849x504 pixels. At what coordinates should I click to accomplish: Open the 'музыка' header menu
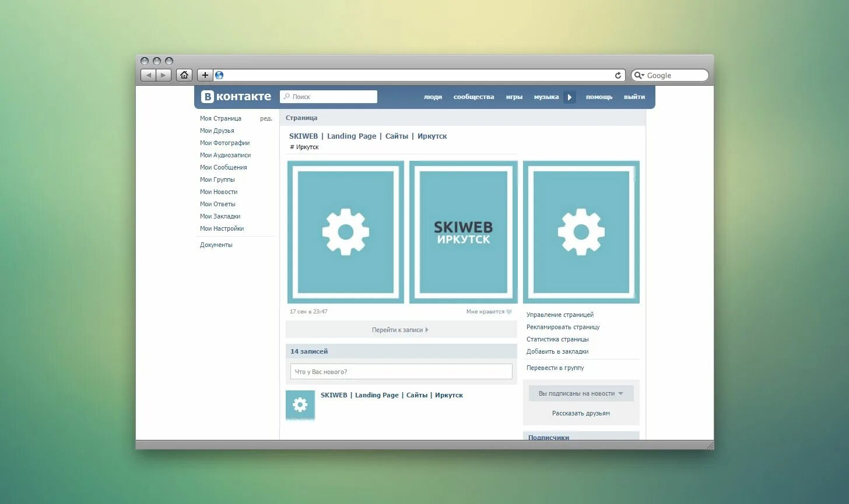[x=546, y=97]
